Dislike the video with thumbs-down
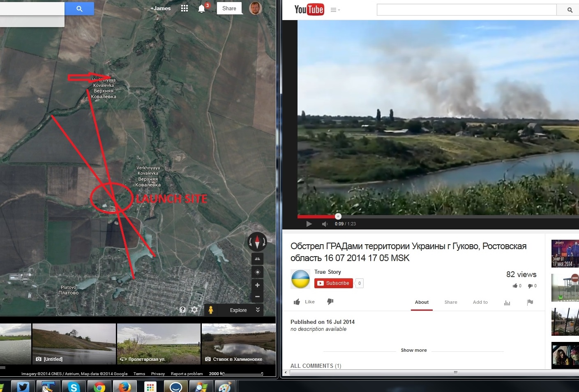Screen dimensions: 579x392 pos(330,302)
